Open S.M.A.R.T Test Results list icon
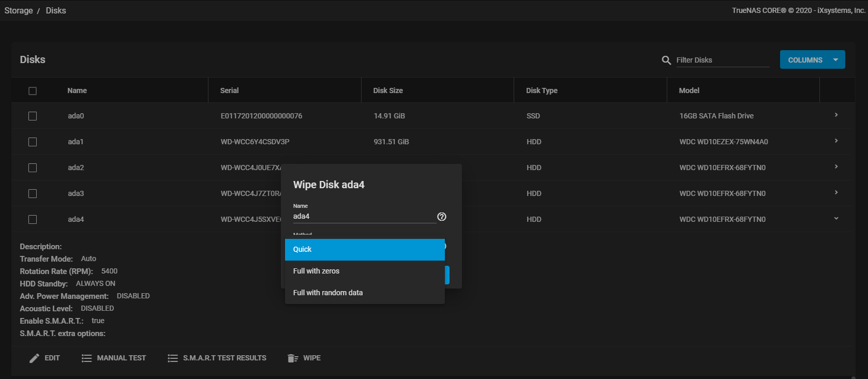The height and width of the screenshot is (379, 868). click(x=173, y=358)
